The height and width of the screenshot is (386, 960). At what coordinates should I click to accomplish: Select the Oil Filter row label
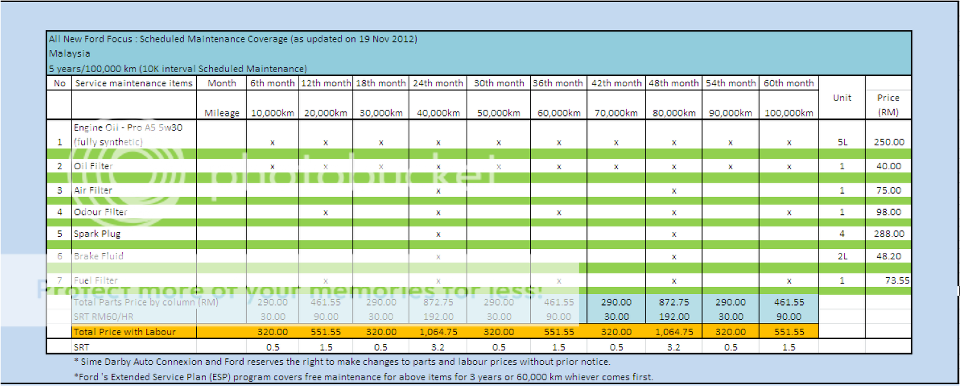(x=134, y=166)
